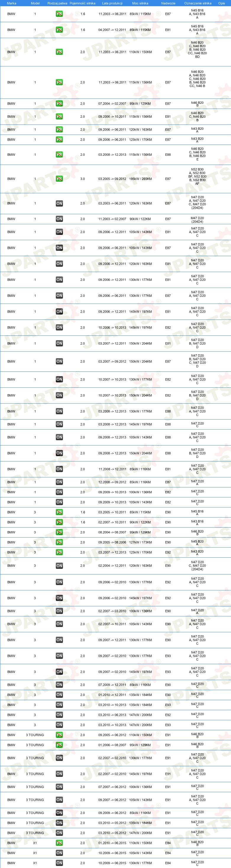Click PB icon in X1 110kW/150KM row
The width and height of the screenshot is (231, 868).
coord(59,843)
